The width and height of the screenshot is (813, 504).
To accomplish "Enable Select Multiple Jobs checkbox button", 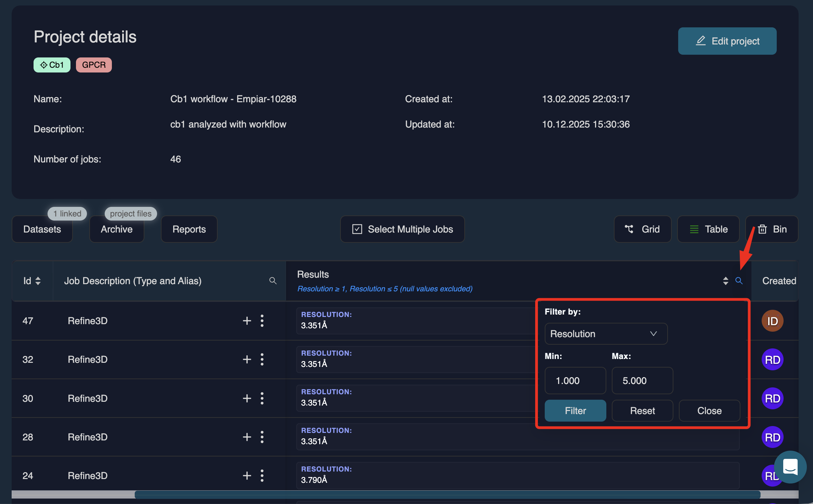I will 402,229.
